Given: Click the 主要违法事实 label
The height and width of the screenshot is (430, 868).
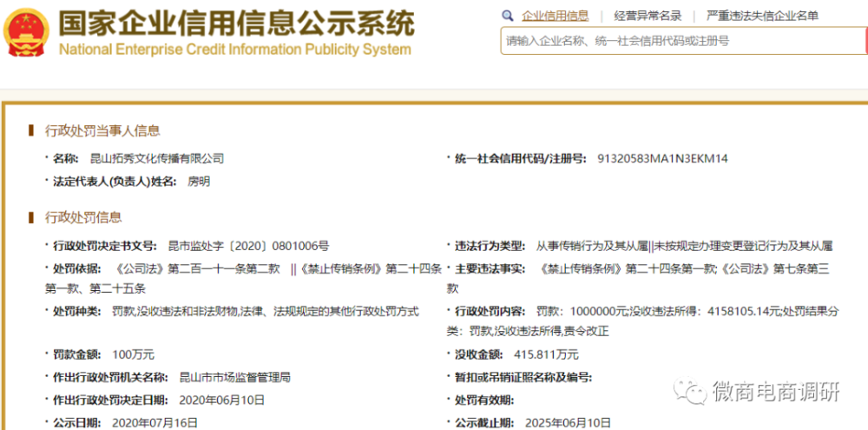Looking at the screenshot, I should pos(490,269).
